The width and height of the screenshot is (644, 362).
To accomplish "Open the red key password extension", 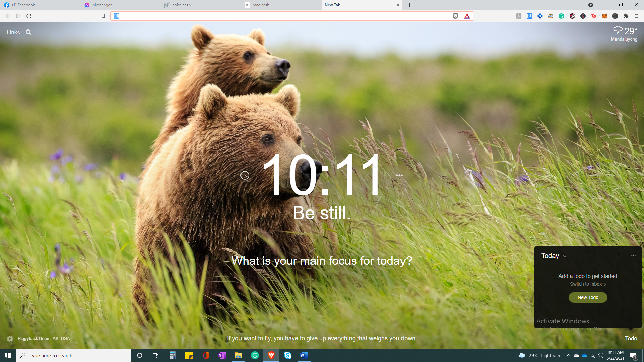I will pos(572,16).
